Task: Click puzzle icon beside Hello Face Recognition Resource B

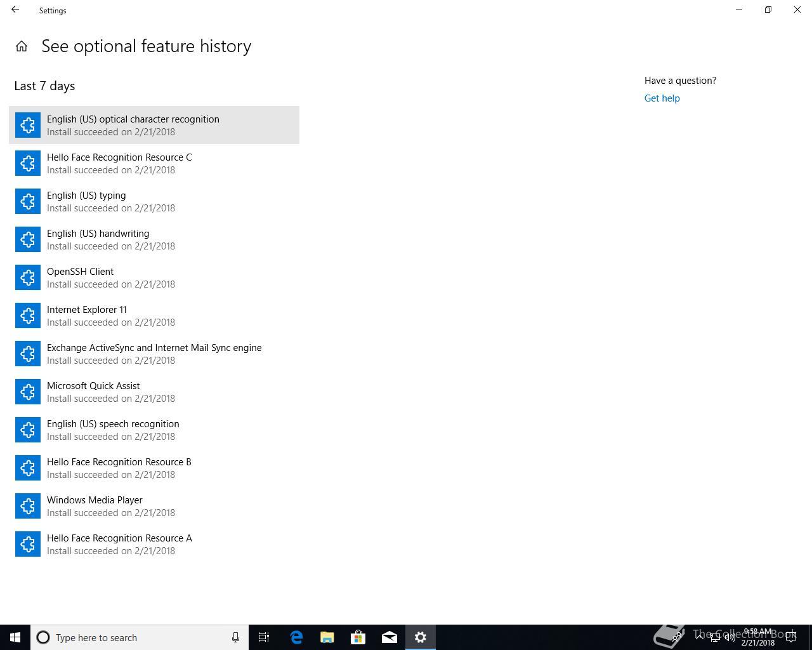Action: [28, 468]
